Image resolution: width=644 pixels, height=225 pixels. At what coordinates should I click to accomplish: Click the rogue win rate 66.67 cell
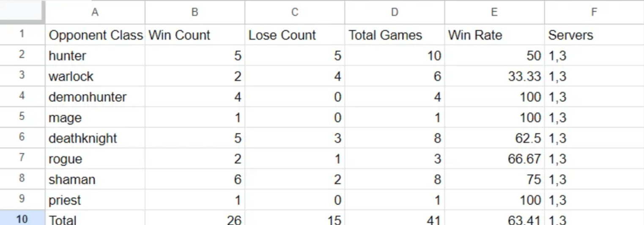coord(494,159)
